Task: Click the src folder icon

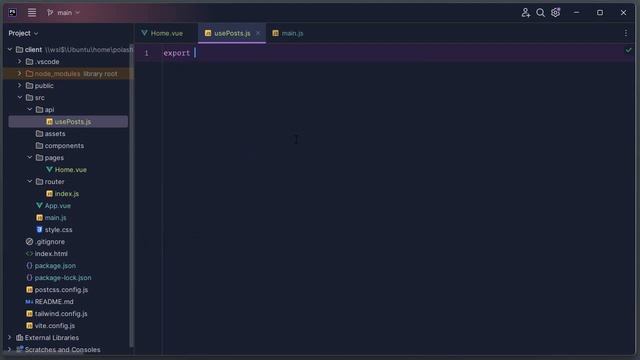Action: (x=29, y=98)
